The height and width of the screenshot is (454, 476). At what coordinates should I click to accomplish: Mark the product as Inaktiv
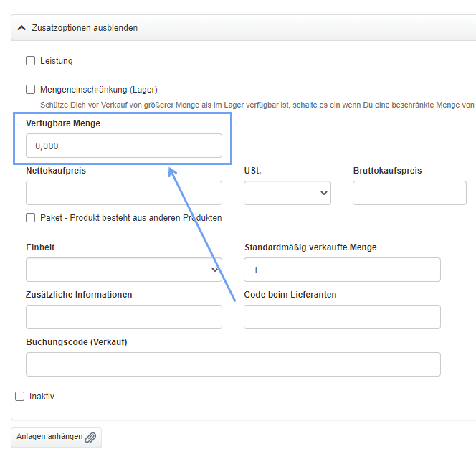point(20,396)
